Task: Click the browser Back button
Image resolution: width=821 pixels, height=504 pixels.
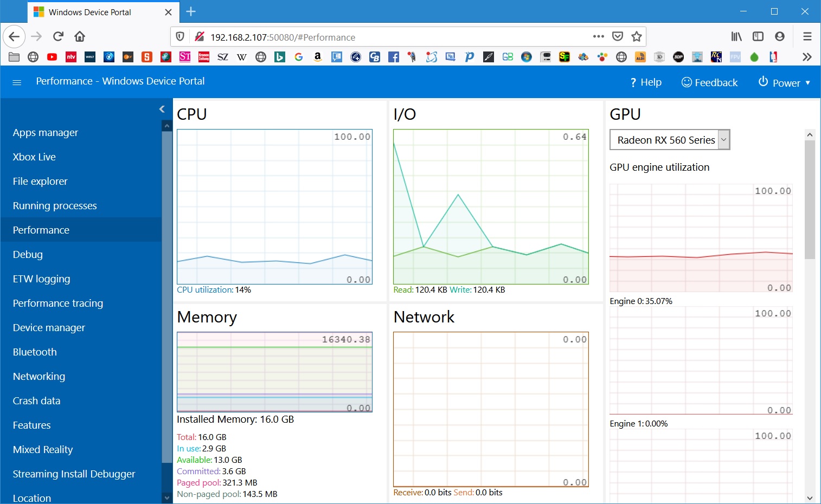Action: click(x=15, y=37)
